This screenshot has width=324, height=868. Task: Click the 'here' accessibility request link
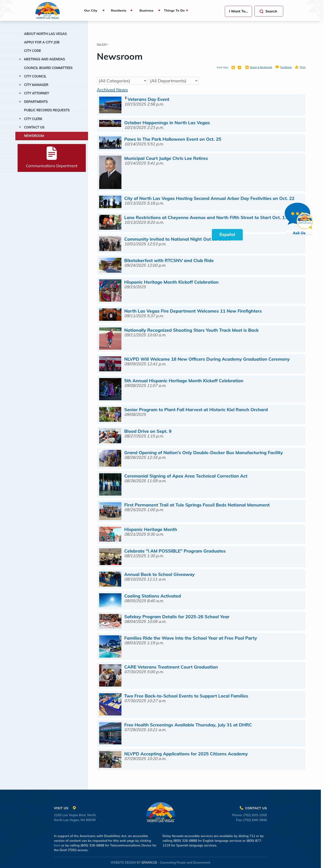point(57,845)
